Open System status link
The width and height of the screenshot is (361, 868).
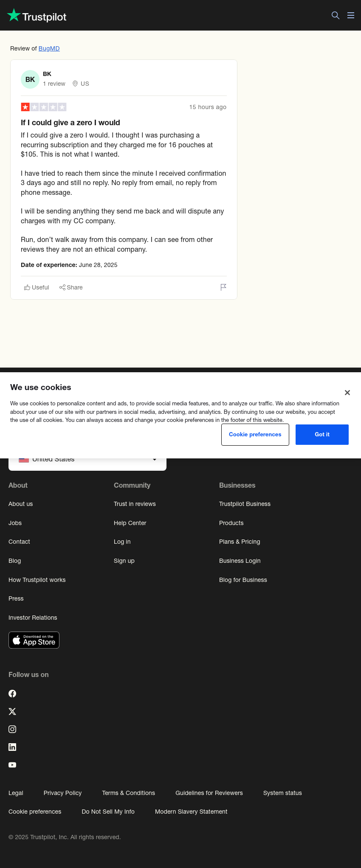point(282,793)
